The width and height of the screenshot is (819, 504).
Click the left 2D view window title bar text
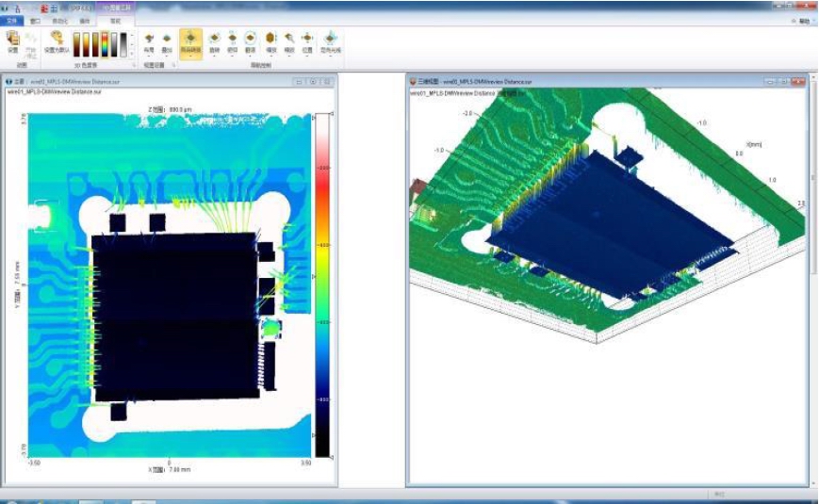pyautogui.click(x=66, y=82)
